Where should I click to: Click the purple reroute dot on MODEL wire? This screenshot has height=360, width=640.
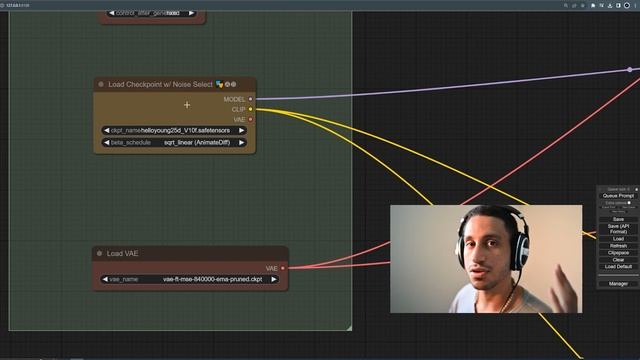pos(630,70)
